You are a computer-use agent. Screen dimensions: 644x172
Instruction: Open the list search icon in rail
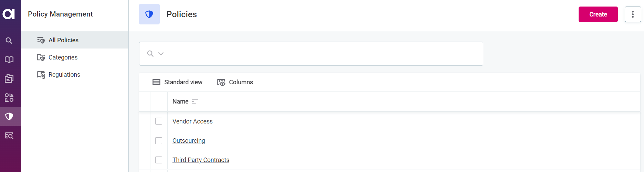[x=9, y=136]
